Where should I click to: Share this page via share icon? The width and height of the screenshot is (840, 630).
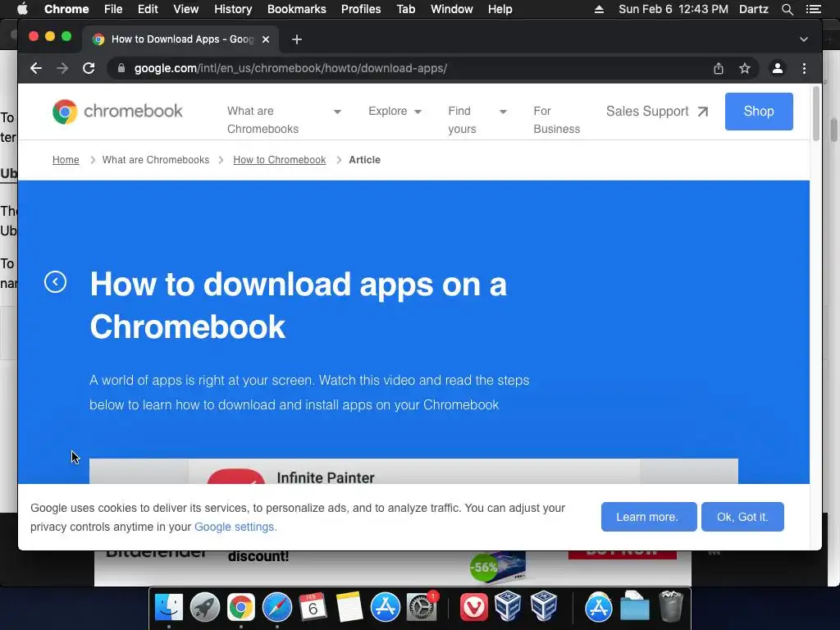[x=719, y=68]
